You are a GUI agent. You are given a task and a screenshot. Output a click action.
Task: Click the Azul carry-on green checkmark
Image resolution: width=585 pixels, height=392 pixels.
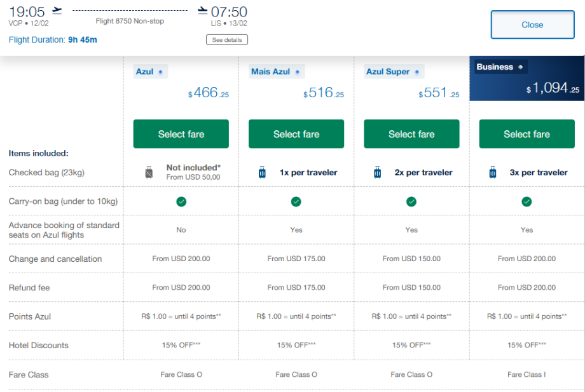click(x=181, y=201)
